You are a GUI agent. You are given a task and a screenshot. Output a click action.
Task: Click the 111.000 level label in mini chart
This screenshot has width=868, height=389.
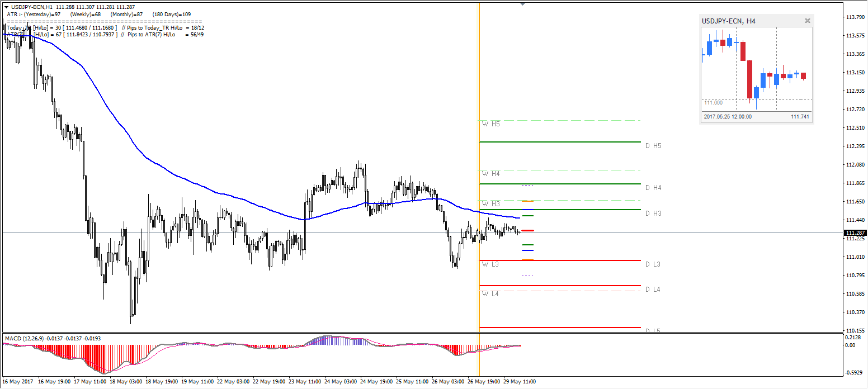pos(713,103)
